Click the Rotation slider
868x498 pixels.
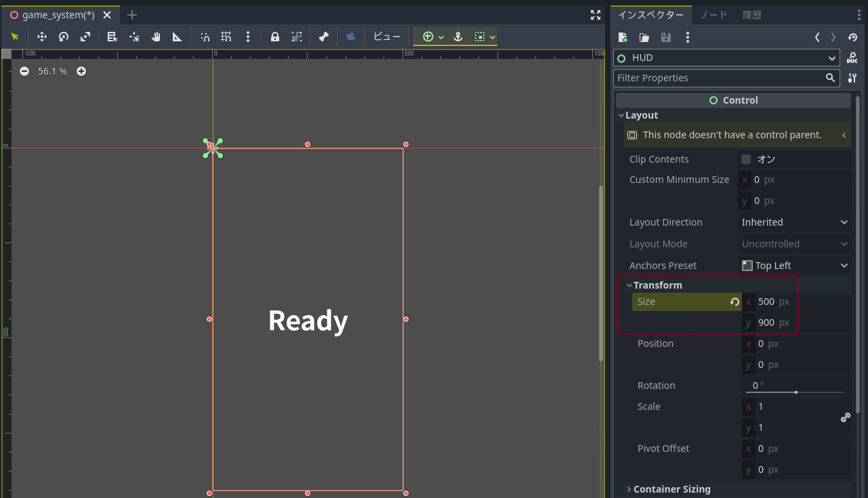(x=795, y=392)
